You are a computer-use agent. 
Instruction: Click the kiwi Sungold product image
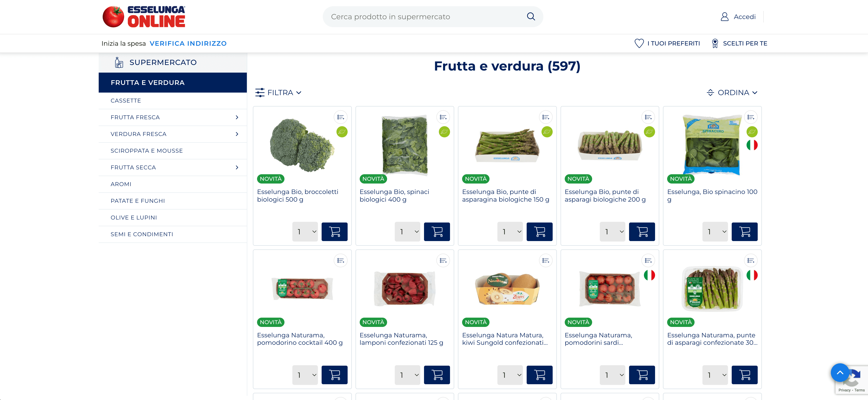click(x=507, y=289)
